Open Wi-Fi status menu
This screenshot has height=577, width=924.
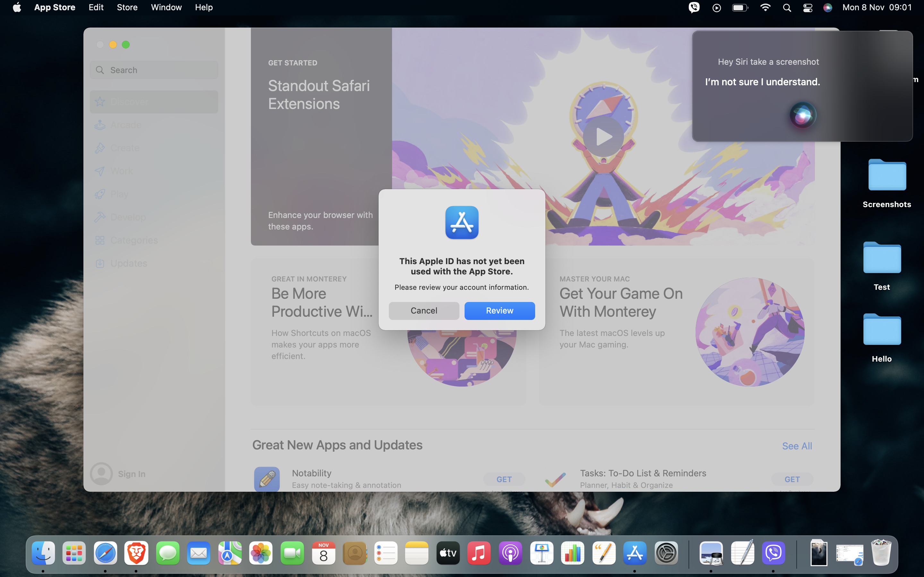point(765,8)
